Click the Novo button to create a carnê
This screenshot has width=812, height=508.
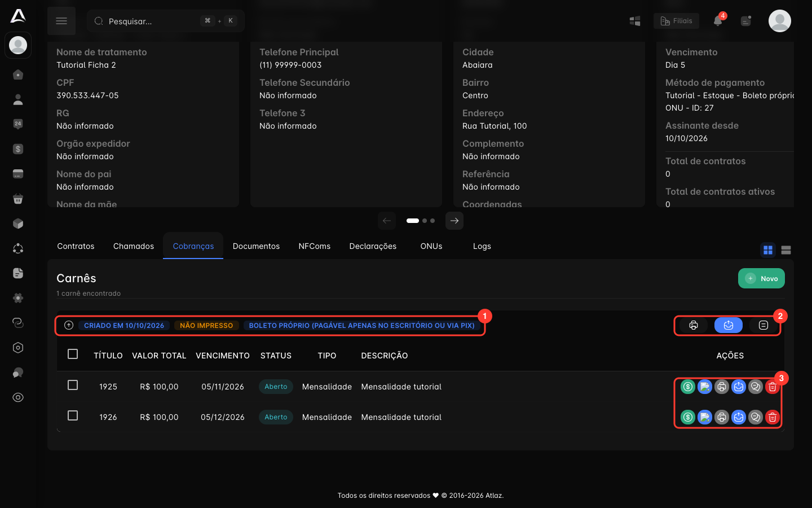(x=761, y=278)
